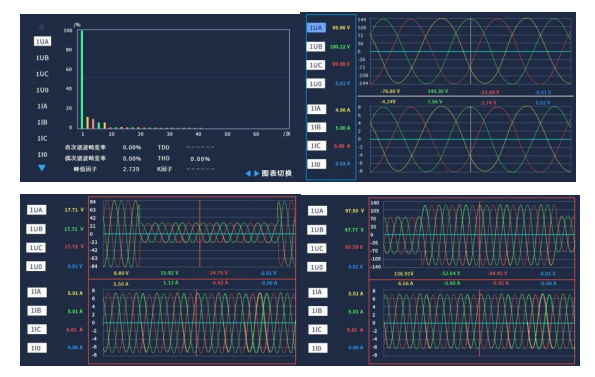Toggle 1UC channel next to the red 99 V reading

pyautogui.click(x=316, y=65)
